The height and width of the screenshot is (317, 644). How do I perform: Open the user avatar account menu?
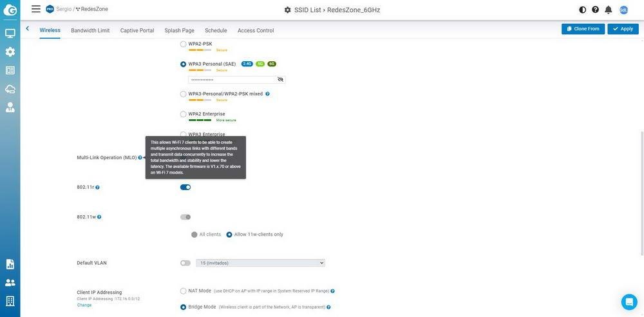tap(623, 10)
